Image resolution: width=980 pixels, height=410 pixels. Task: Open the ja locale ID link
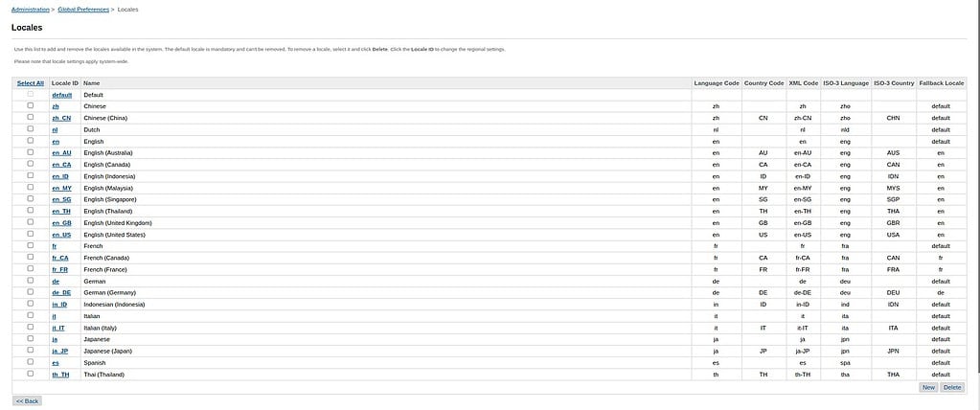point(55,339)
